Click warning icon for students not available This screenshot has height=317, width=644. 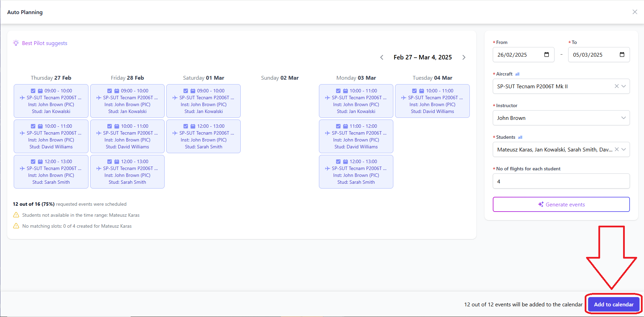click(x=16, y=215)
